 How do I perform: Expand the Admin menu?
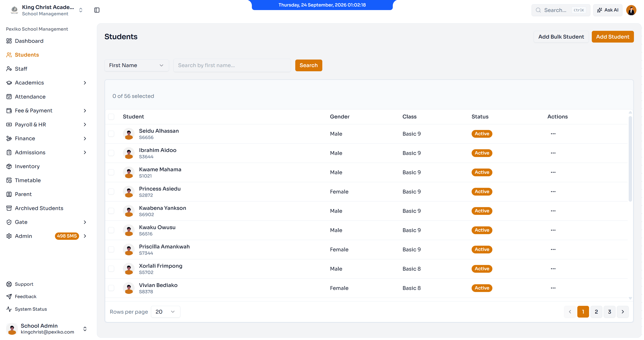click(47, 236)
